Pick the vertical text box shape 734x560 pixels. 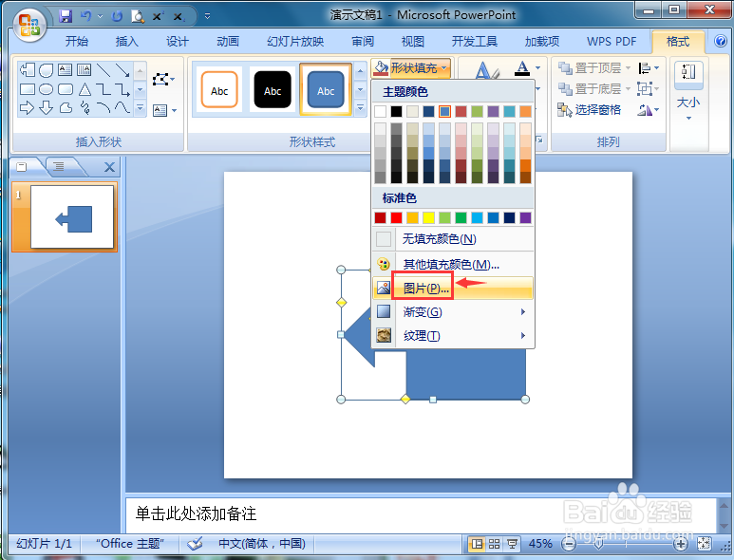coord(84,70)
